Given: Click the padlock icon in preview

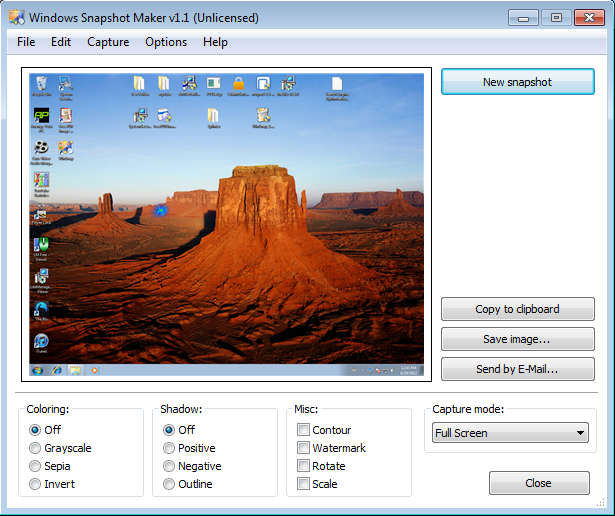Looking at the screenshot, I should coord(238,83).
